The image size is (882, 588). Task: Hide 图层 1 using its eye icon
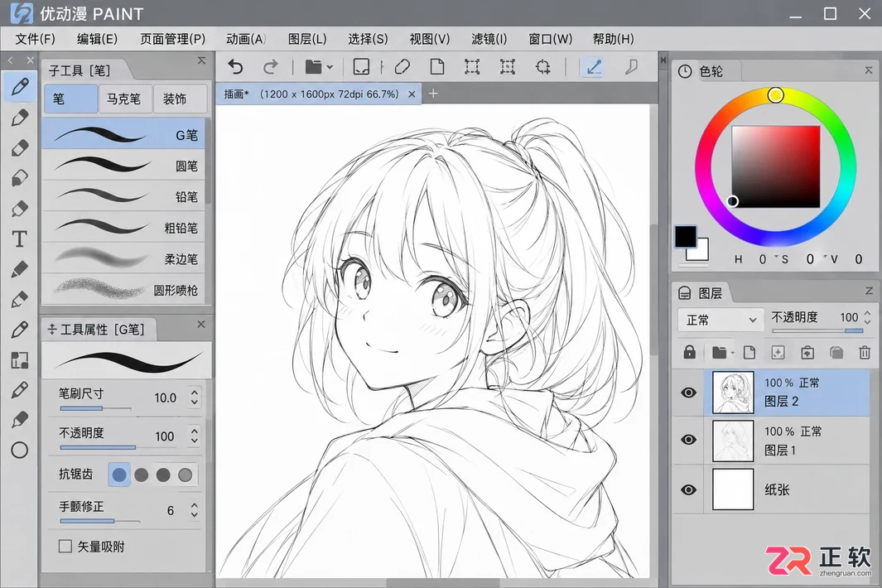point(688,440)
